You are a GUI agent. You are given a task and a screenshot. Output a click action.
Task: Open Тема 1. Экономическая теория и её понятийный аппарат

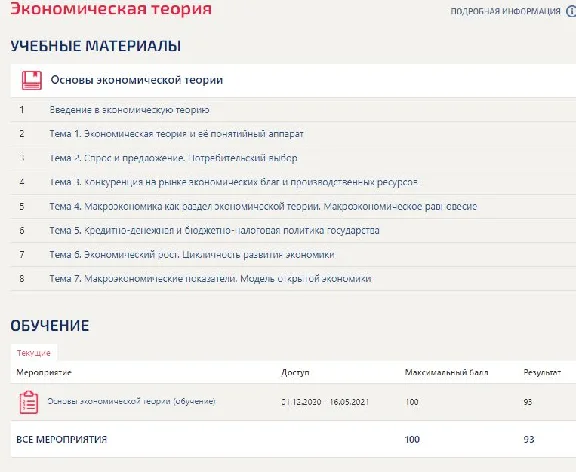[176, 134]
